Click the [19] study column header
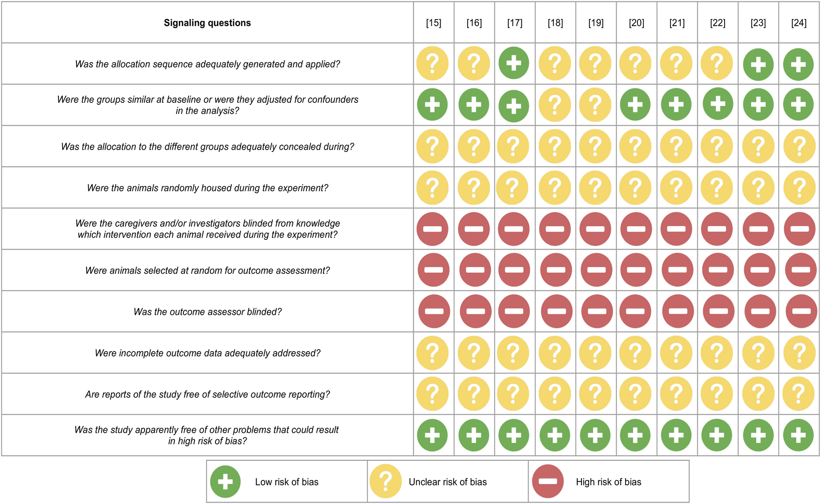 pos(596,23)
